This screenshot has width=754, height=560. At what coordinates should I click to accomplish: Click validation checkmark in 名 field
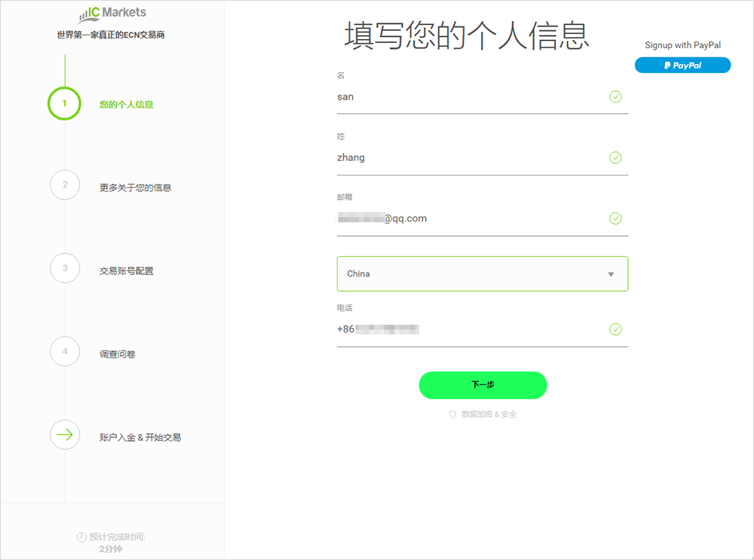[615, 96]
